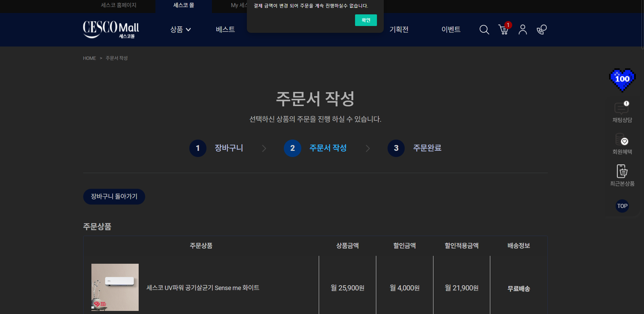This screenshot has height=314, width=644.
Task: Open the 이벤트 menu item
Action: [451, 30]
